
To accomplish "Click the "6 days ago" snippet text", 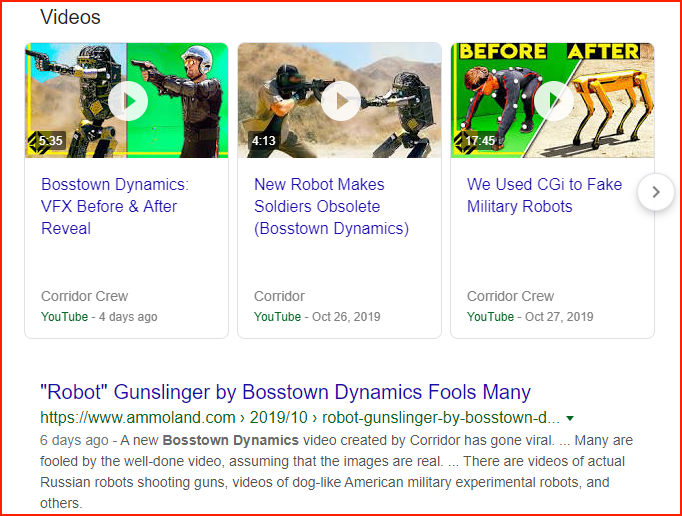I will tap(74, 440).
